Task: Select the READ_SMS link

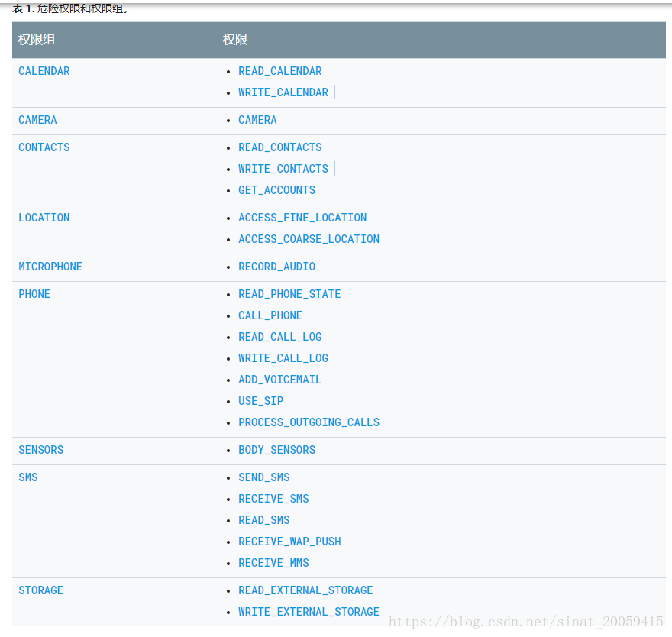Action: (264, 520)
